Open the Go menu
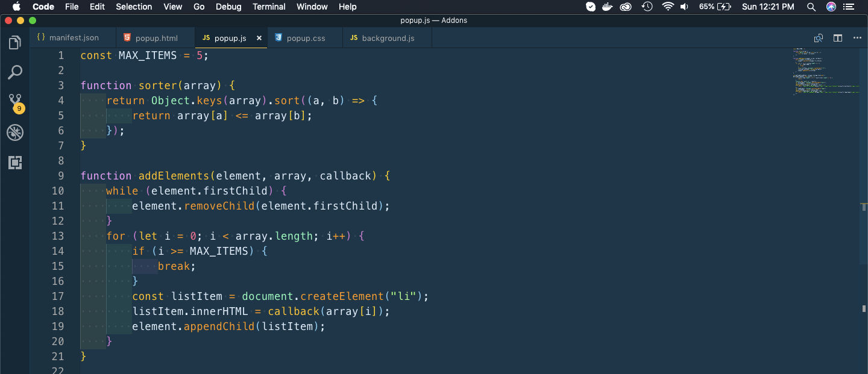This screenshot has height=374, width=868. pyautogui.click(x=199, y=7)
